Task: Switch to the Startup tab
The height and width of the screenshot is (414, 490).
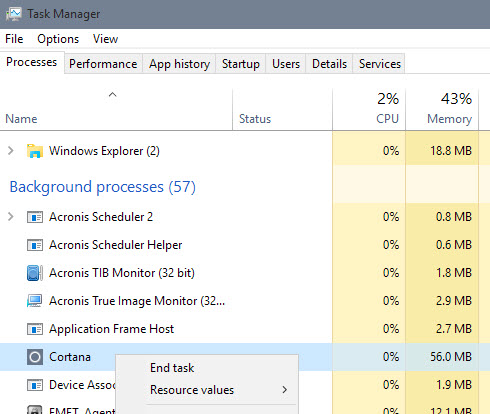Action: [241, 63]
